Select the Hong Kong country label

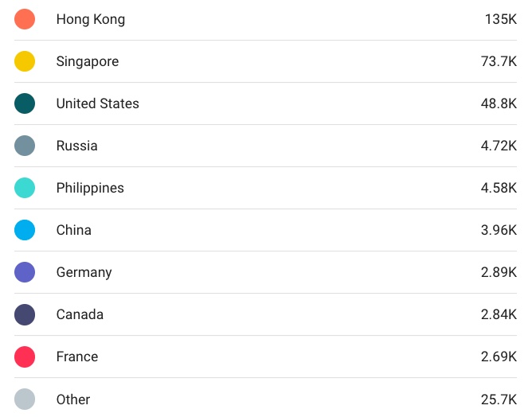(x=90, y=19)
